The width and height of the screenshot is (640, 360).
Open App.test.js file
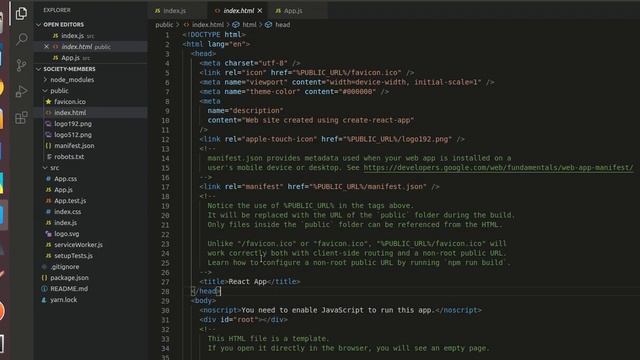pos(70,201)
